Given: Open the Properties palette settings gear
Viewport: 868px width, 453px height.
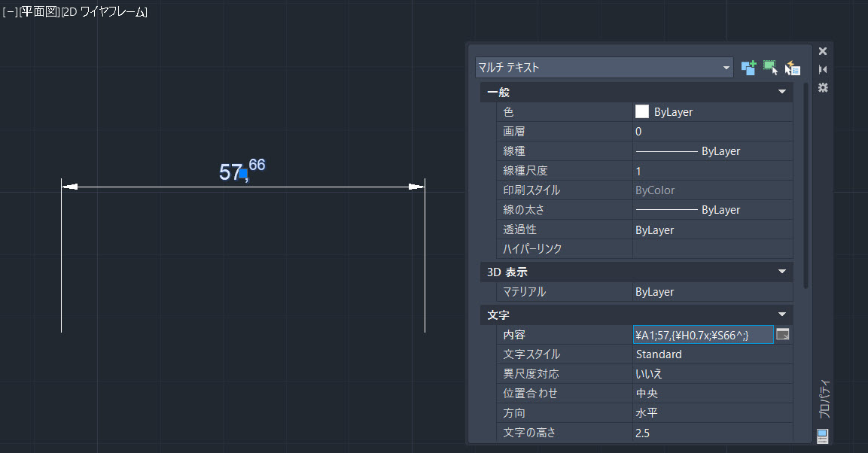Looking at the screenshot, I should click(822, 88).
